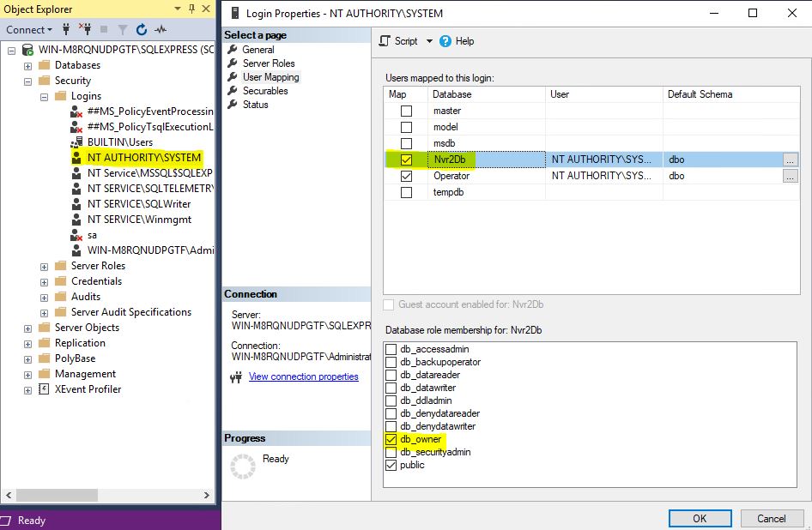Click the Connect Object Explorer plug icon
812x530 pixels.
coord(66,29)
